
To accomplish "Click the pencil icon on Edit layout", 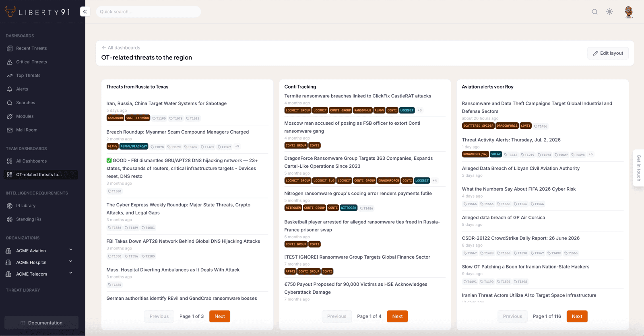I will click(596, 53).
